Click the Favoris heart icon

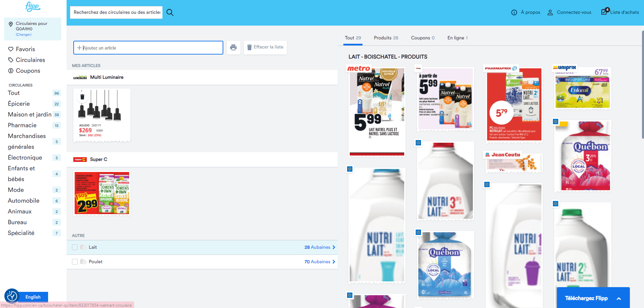[11, 49]
